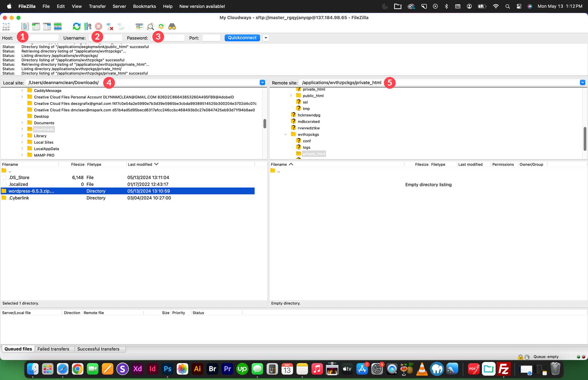
Task: Open the Transfer menu
Action: 97,6
